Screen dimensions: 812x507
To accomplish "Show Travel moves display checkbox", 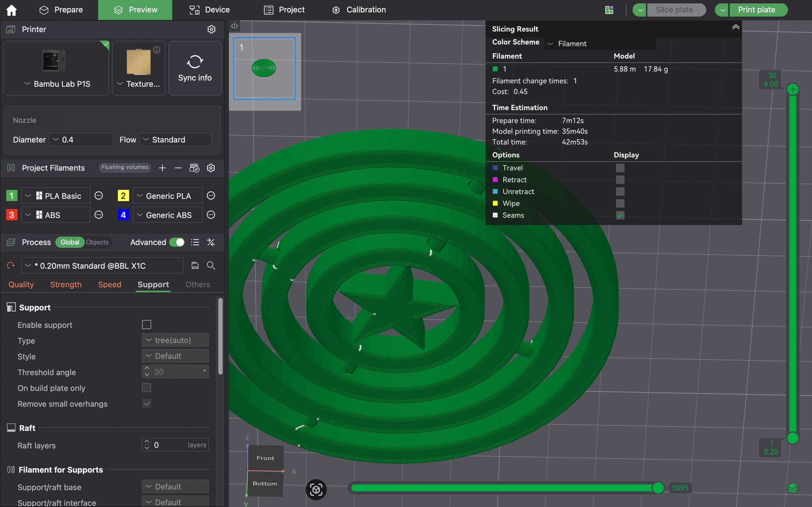I will pyautogui.click(x=620, y=168).
